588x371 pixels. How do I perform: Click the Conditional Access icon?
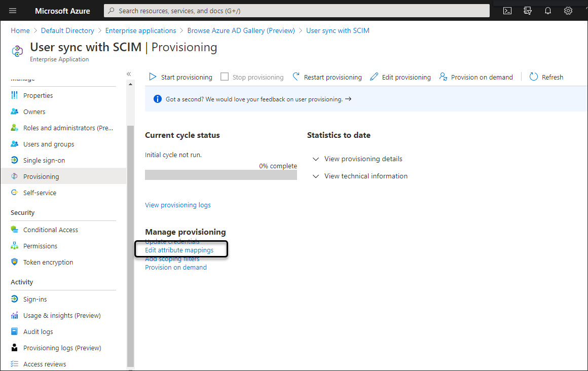tap(15, 229)
